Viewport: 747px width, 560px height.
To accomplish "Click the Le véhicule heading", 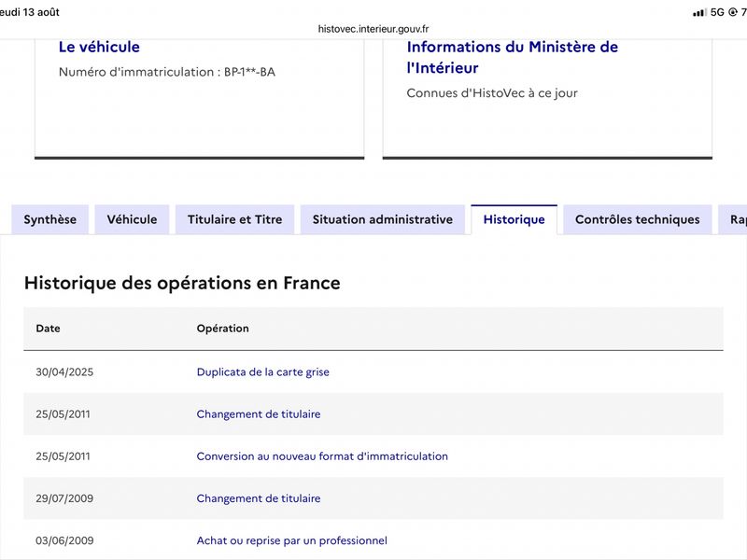I will click(x=99, y=47).
